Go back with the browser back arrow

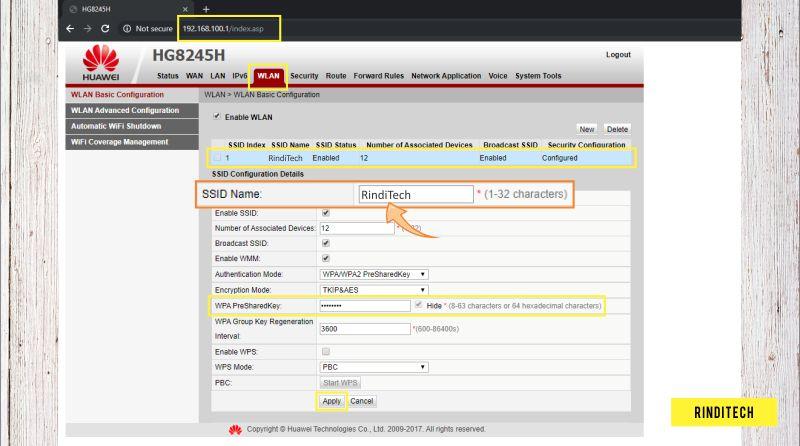pos(70,29)
